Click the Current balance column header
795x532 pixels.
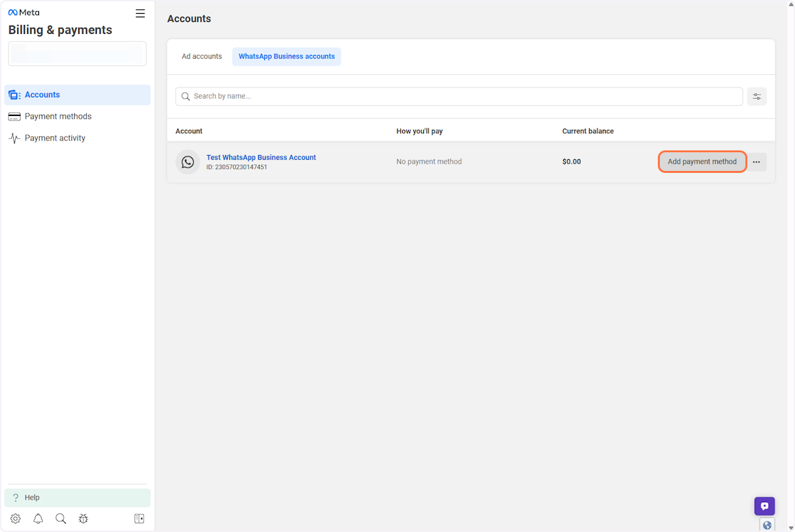pyautogui.click(x=588, y=131)
